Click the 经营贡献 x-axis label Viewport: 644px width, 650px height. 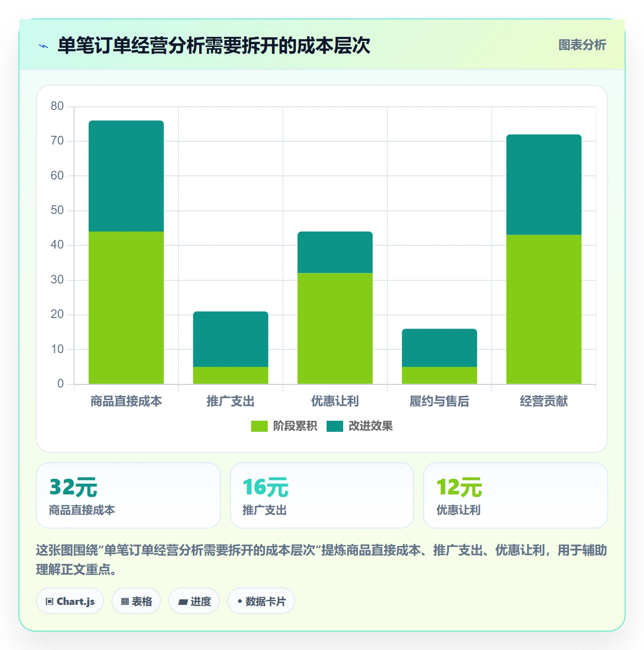point(544,401)
